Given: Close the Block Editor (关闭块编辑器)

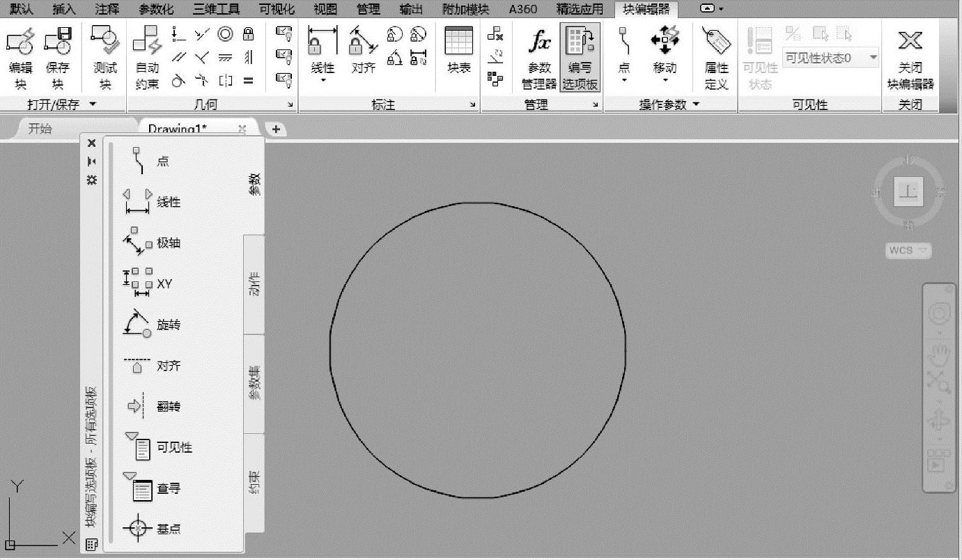Looking at the screenshot, I should pyautogui.click(x=910, y=59).
